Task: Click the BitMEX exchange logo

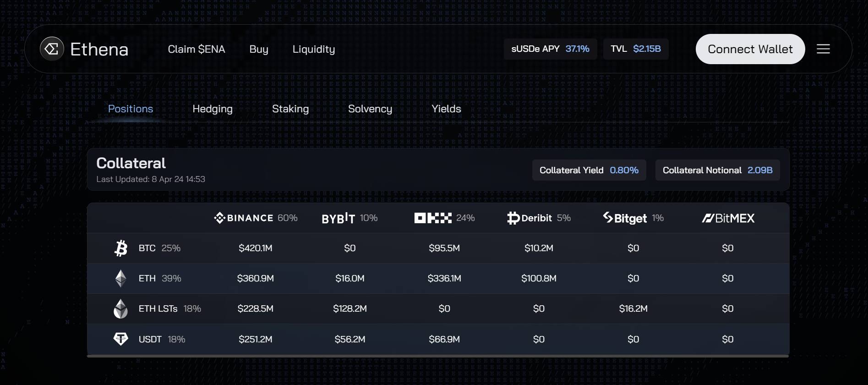Action: pos(728,218)
